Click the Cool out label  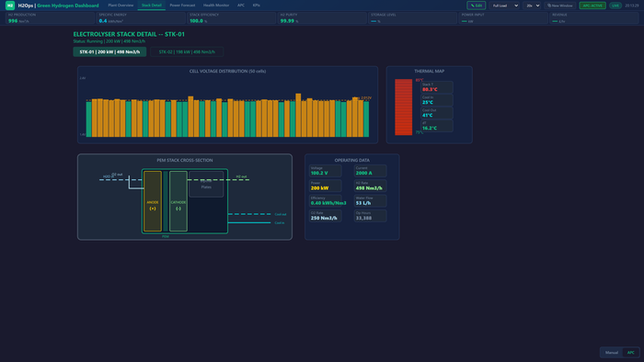pos(281,214)
